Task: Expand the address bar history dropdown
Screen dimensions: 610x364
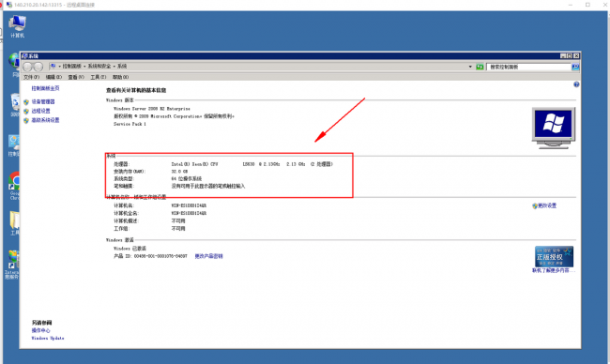Action: (470, 67)
